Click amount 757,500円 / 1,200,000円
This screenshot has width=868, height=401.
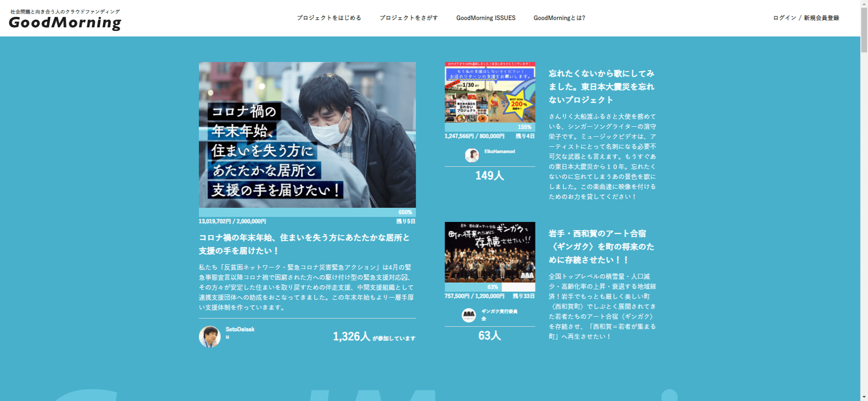[474, 296]
